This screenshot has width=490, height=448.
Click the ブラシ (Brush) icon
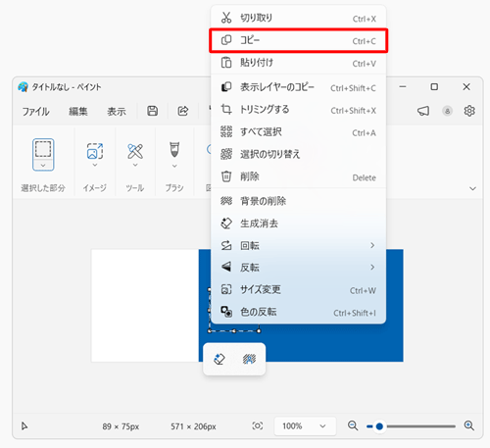(x=174, y=150)
